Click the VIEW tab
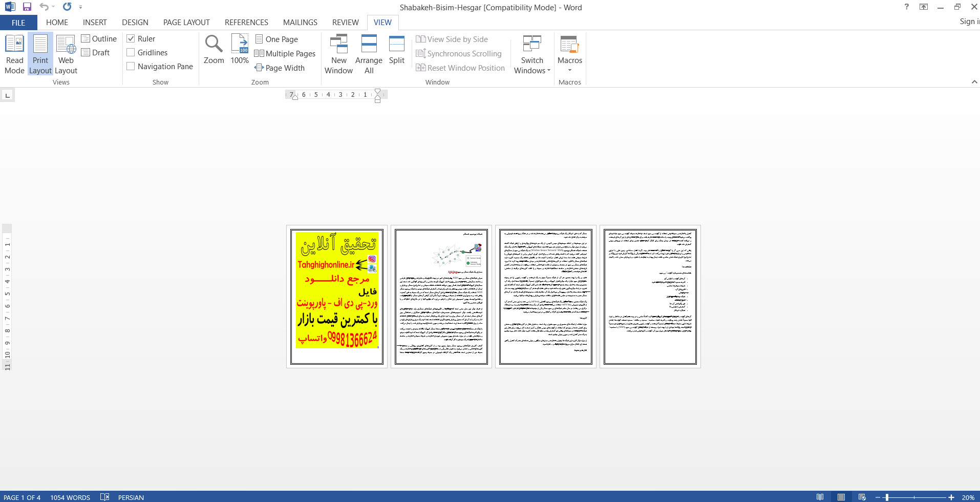The height and width of the screenshot is (502, 980). (x=382, y=23)
